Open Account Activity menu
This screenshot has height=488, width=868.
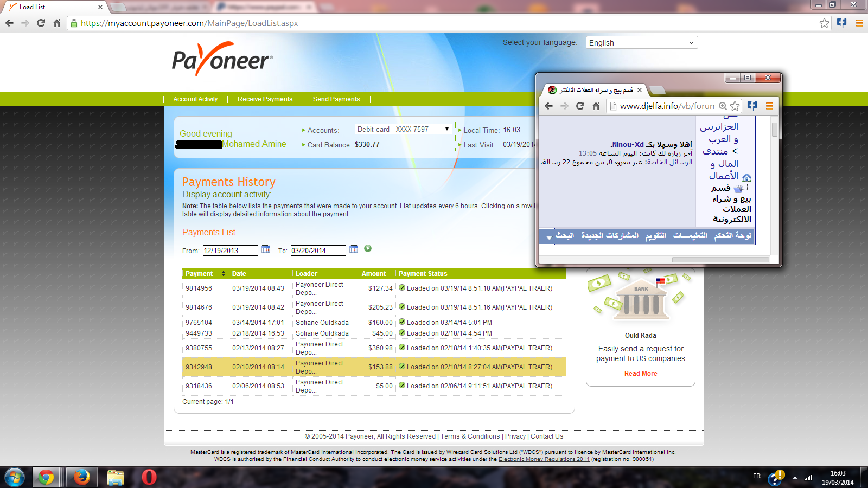pyautogui.click(x=195, y=99)
